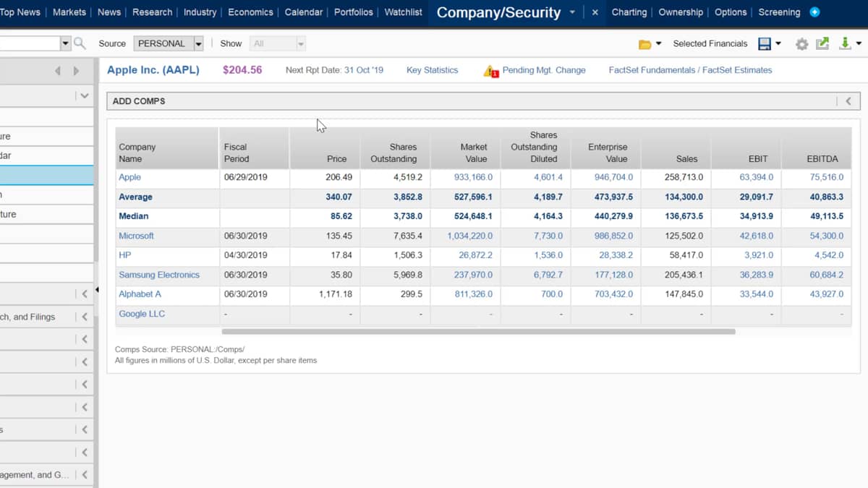Screen dimensions: 868x488
Task: Click the search magnifier icon
Action: tap(80, 43)
